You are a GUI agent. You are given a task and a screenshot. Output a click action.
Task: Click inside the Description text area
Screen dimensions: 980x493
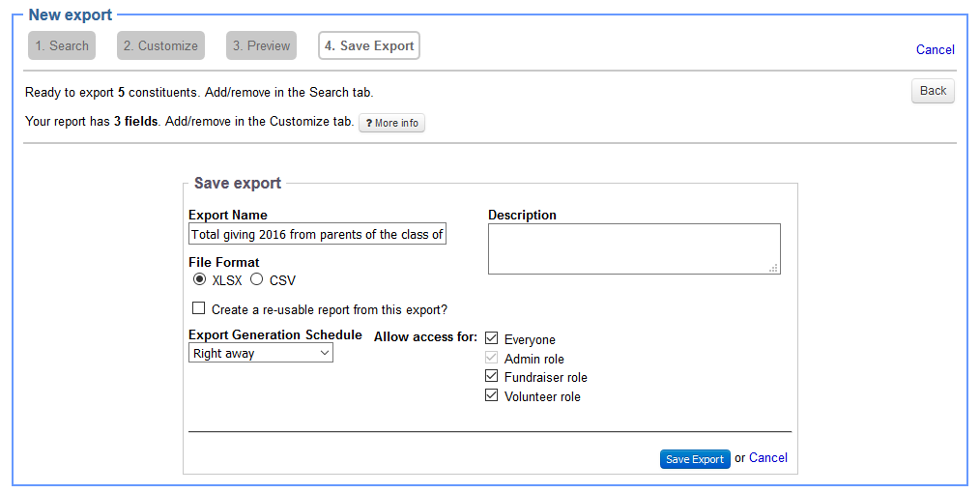pos(634,248)
